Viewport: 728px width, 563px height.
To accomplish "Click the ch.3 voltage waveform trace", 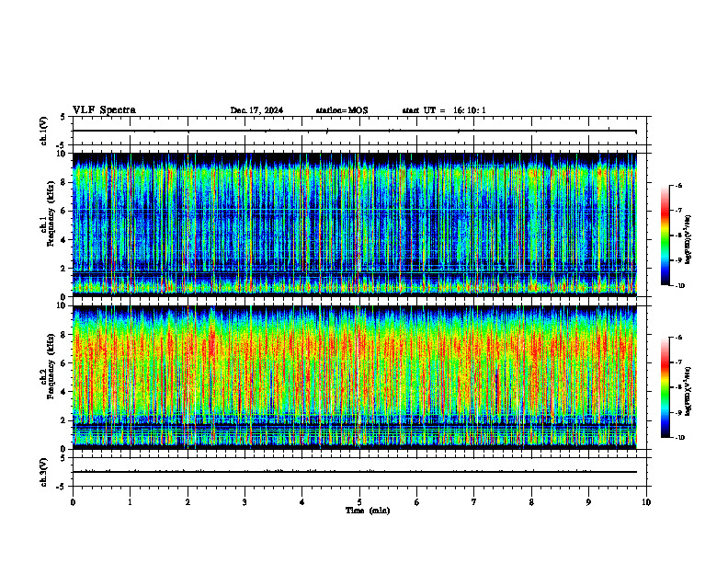I will tap(355, 472).
